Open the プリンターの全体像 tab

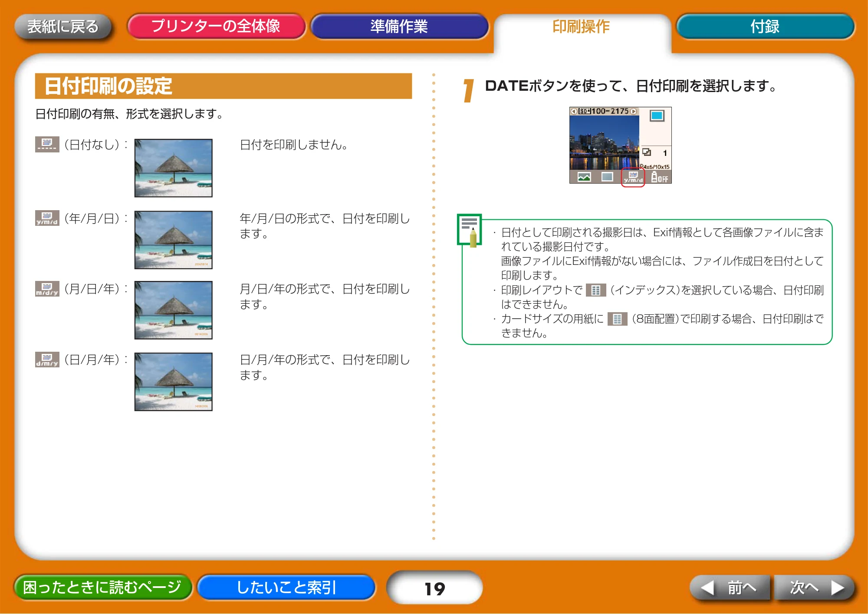(x=216, y=26)
